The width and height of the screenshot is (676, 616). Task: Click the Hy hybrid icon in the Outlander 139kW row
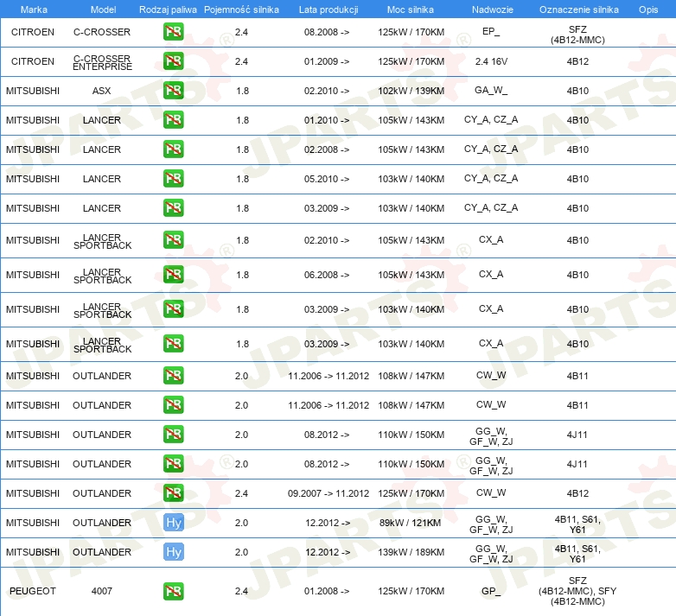173,552
